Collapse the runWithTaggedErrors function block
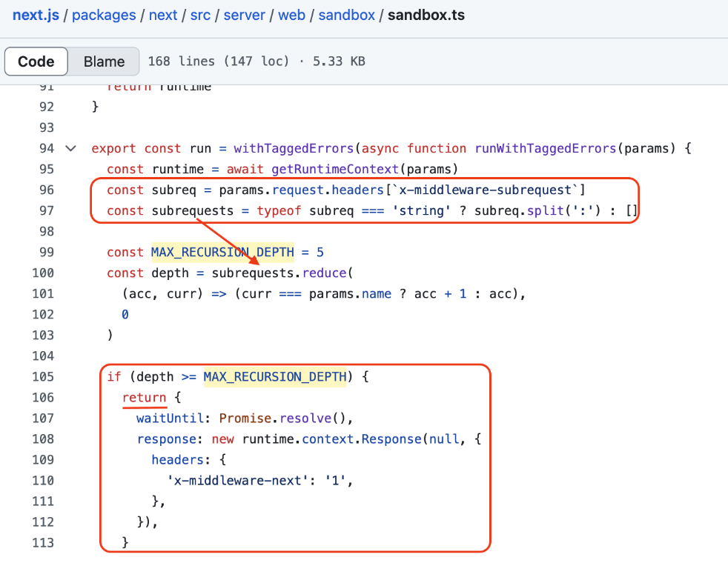Viewport: 728px width, 563px height. [70, 148]
